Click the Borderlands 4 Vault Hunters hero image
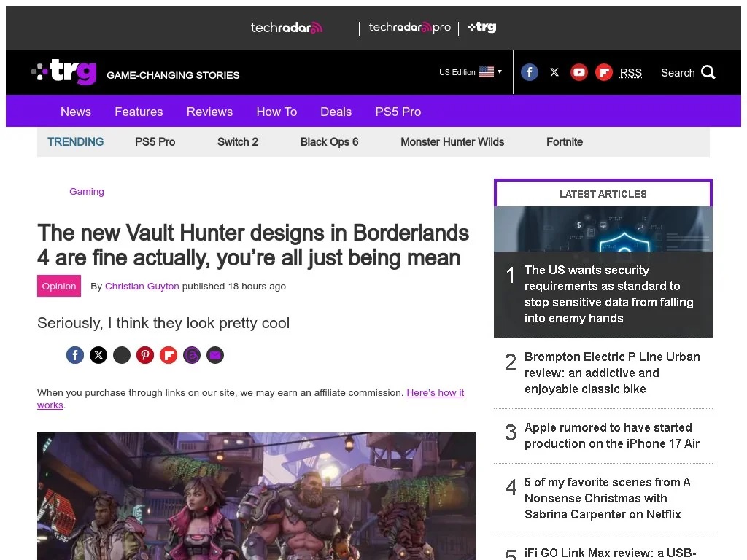This screenshot has height=560, width=747. tap(256, 496)
